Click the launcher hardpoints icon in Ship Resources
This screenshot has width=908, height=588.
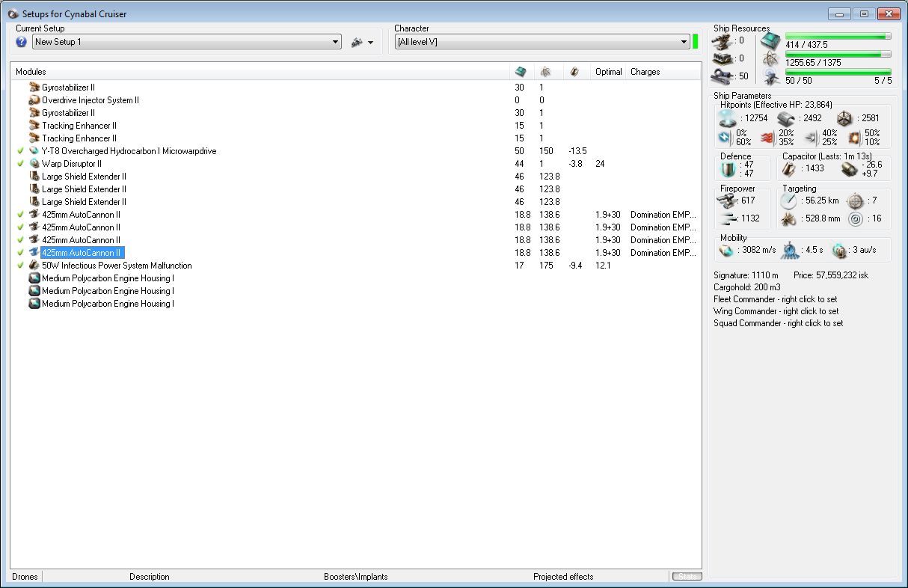722,58
